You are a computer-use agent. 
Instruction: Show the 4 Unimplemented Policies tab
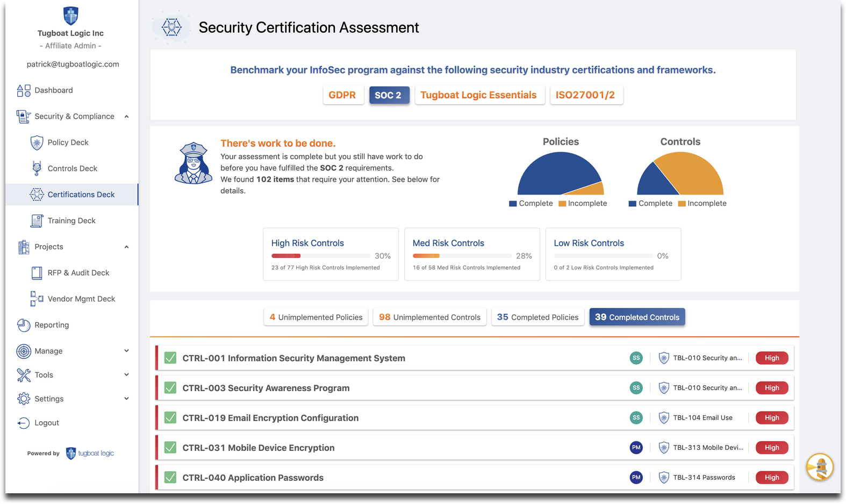click(x=316, y=317)
